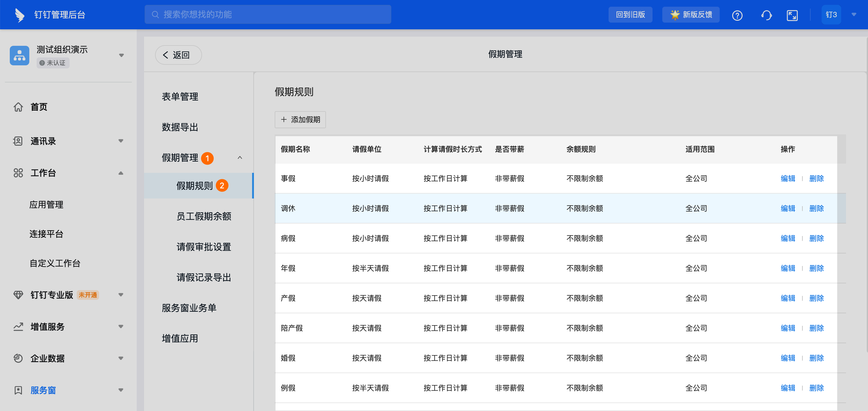The image size is (868, 411).
Task: Open 连接平台 in sidebar
Action: click(x=46, y=234)
